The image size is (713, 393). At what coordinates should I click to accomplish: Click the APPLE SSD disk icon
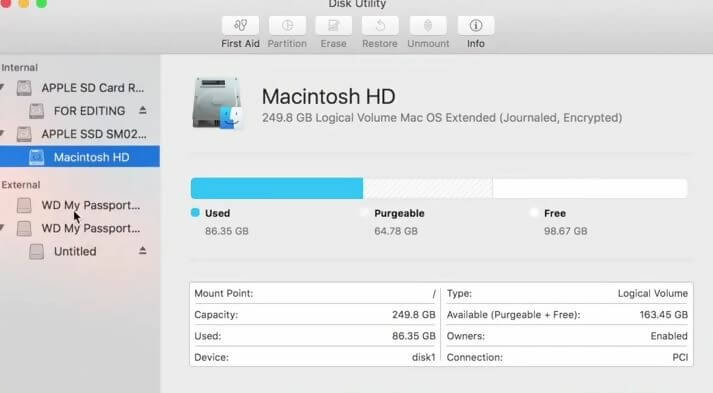pos(24,134)
